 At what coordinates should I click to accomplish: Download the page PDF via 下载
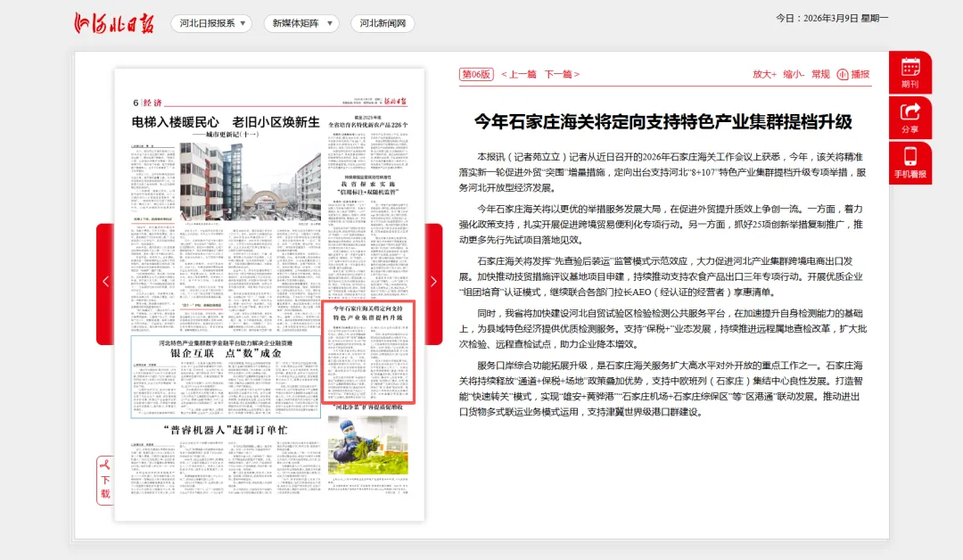click(x=105, y=481)
